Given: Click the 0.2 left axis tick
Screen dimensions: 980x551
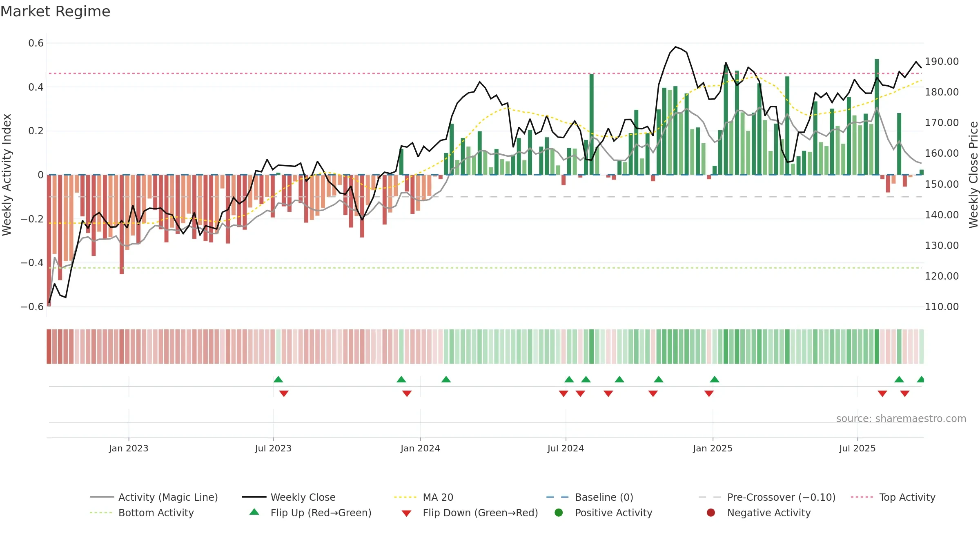Looking at the screenshot, I should tap(36, 131).
